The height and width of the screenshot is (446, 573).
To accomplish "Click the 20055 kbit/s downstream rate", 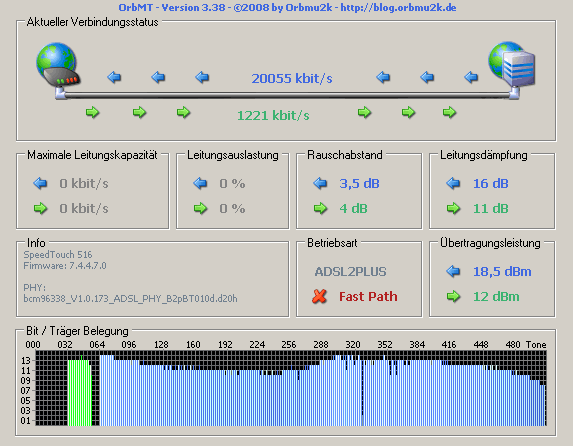I will point(292,78).
